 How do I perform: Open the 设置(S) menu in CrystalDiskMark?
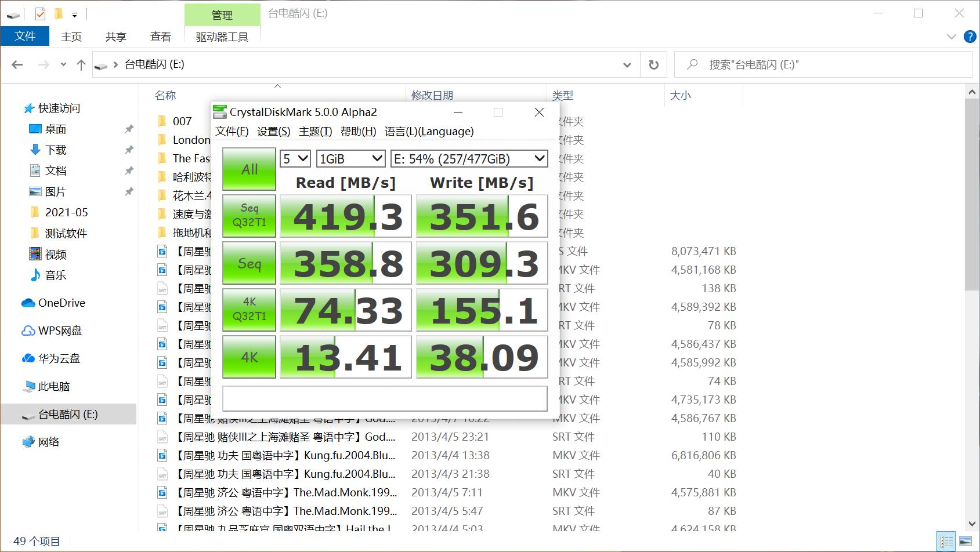coord(273,132)
